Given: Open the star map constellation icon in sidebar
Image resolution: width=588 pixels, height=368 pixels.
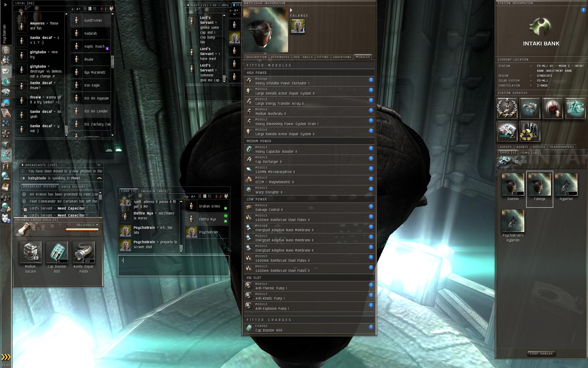Looking at the screenshot, I should pyautogui.click(x=6, y=123).
